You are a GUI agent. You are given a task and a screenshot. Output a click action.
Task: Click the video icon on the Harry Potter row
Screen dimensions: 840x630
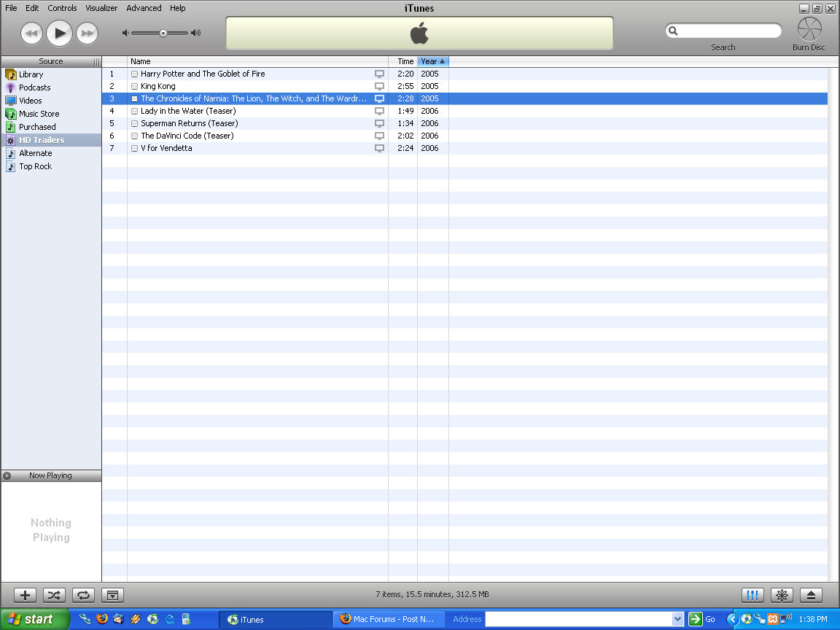pyautogui.click(x=379, y=74)
